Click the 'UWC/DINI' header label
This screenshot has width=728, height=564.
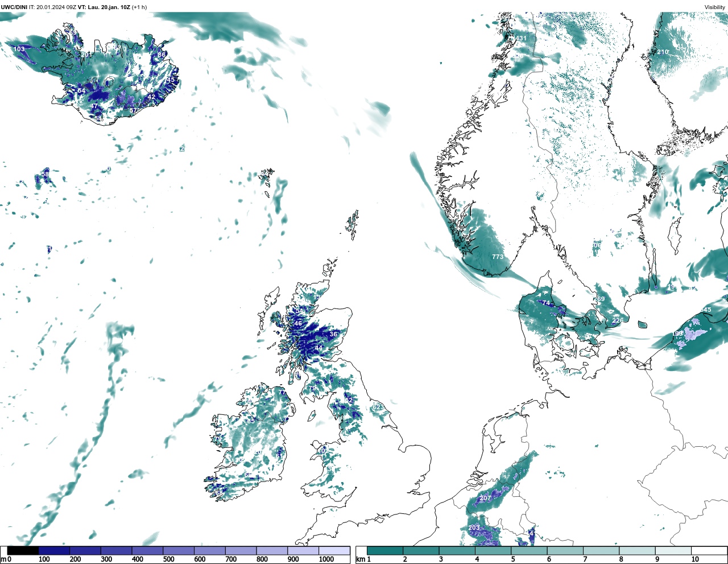coord(14,7)
